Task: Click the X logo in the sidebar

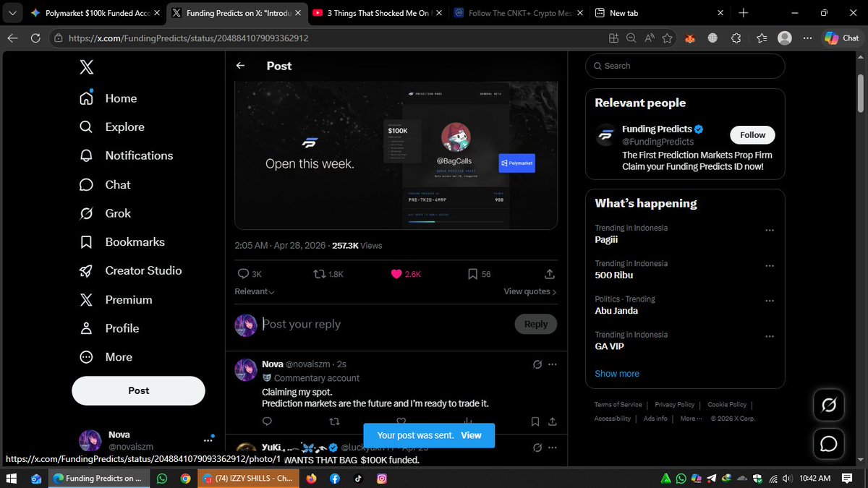Action: [86, 67]
